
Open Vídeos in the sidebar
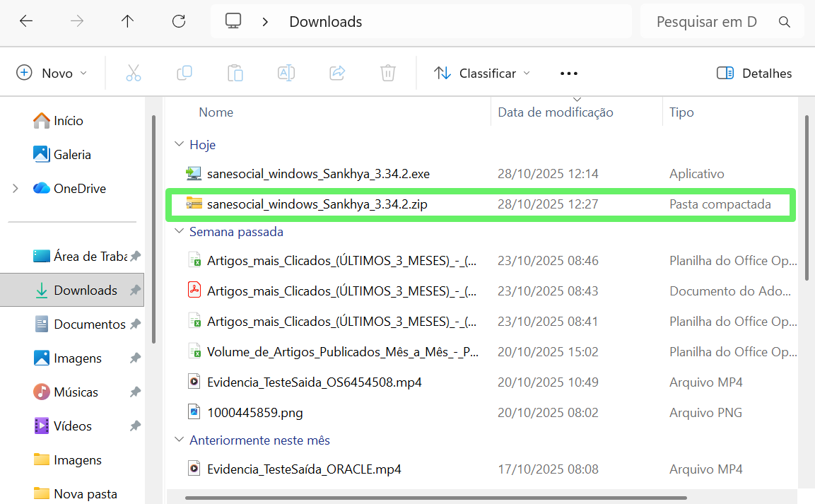pyautogui.click(x=62, y=426)
